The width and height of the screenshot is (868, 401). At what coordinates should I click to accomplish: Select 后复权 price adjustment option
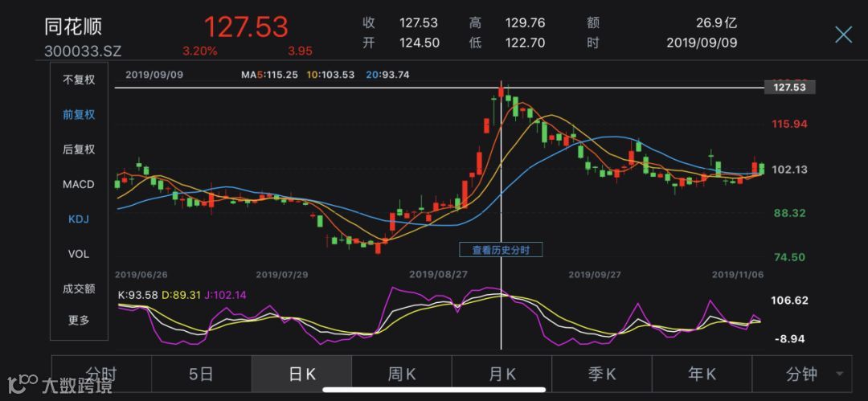coord(79,149)
